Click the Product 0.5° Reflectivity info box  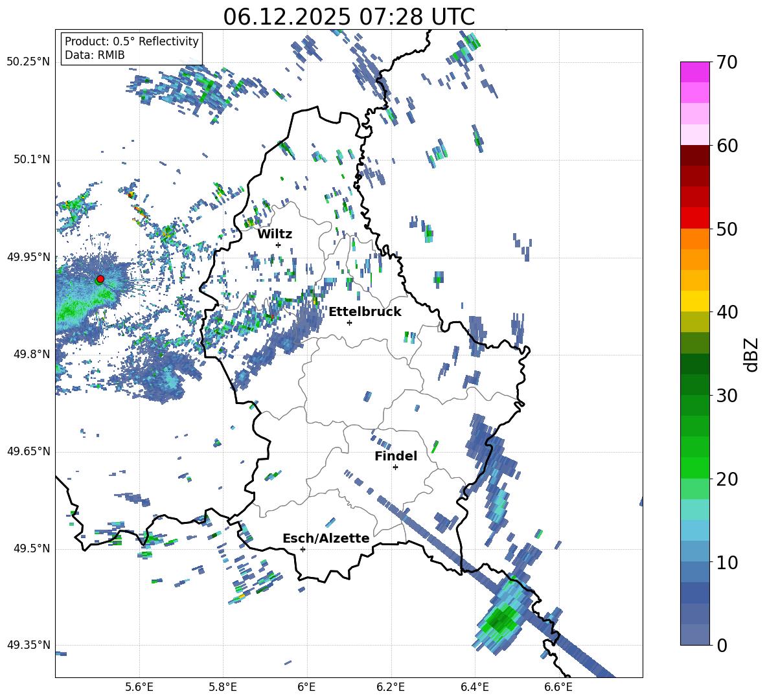[132, 48]
